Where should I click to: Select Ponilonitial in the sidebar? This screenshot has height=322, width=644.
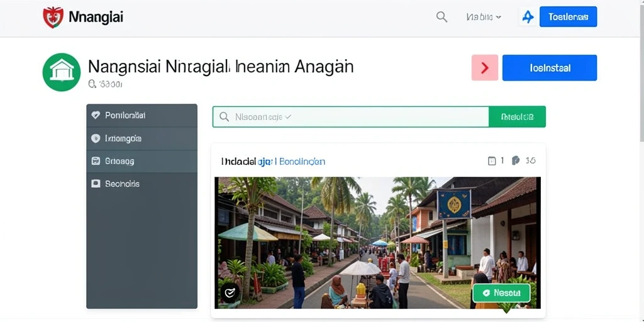click(x=142, y=116)
